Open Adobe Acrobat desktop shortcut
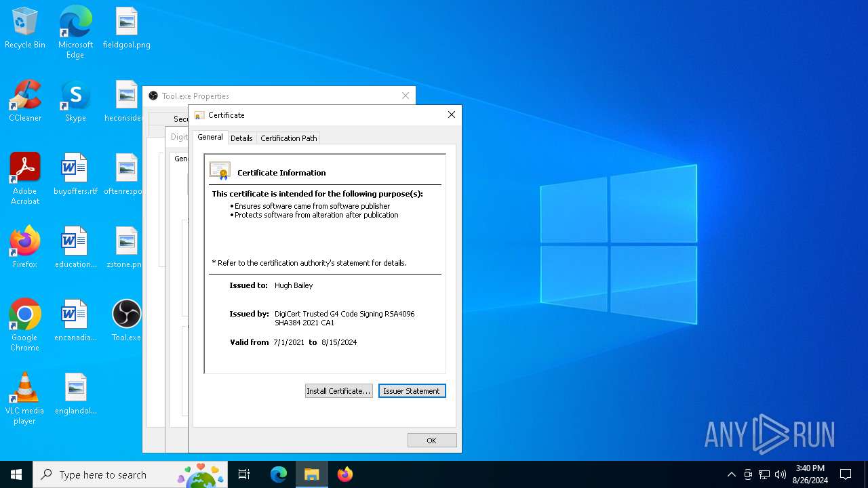 click(25, 179)
